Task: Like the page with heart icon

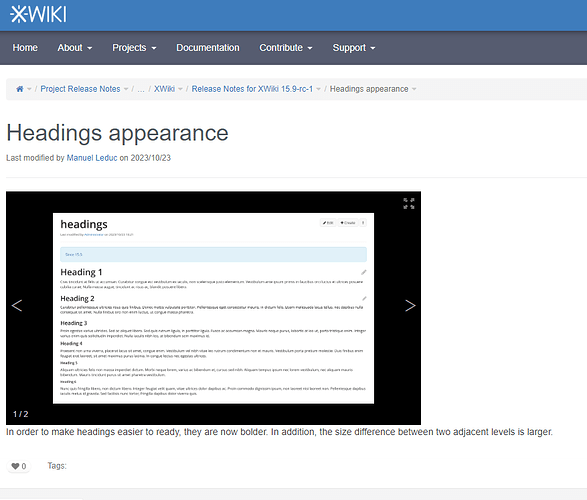Action: pyautogui.click(x=18, y=466)
